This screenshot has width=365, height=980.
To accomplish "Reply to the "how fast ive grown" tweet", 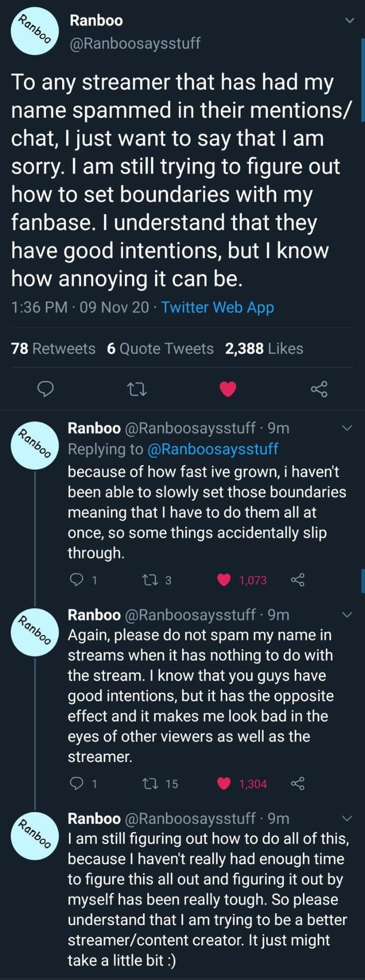I will pos(77,580).
